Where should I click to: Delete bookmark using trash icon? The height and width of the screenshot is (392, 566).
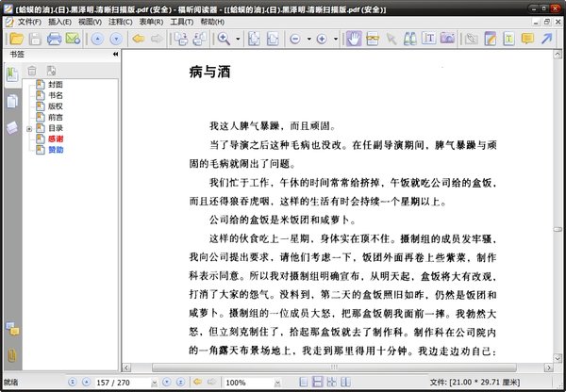33,70
